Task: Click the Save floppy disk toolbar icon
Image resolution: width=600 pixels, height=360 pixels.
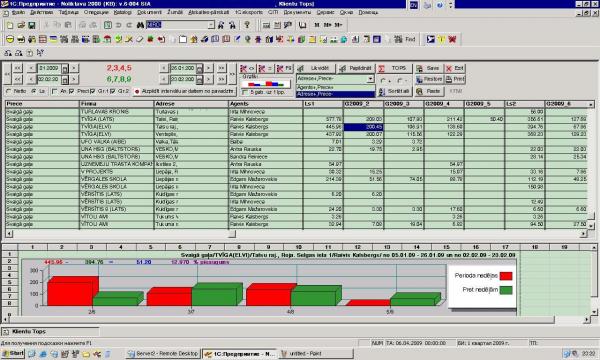Action: pyautogui.click(x=32, y=25)
